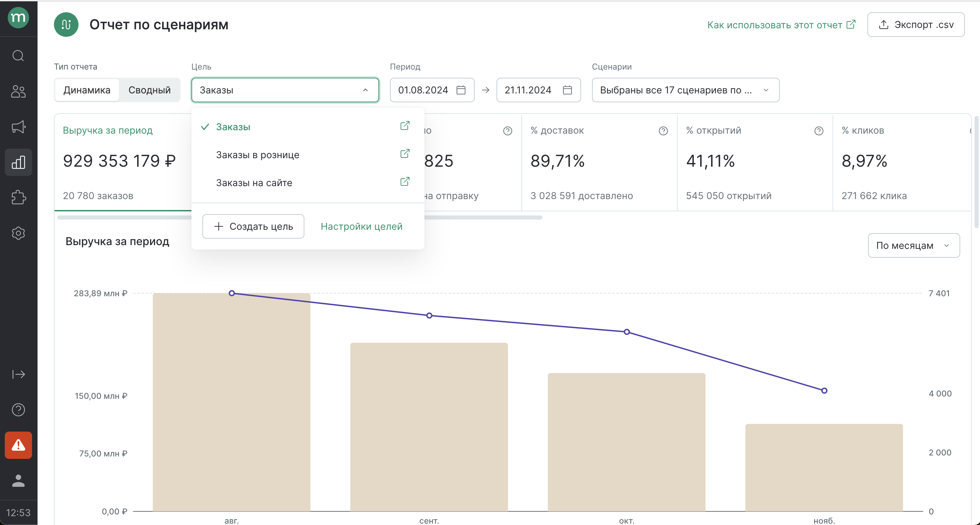Open the По месяцам grouping dropdown
Screen dimensions: 980x525
coord(914,245)
